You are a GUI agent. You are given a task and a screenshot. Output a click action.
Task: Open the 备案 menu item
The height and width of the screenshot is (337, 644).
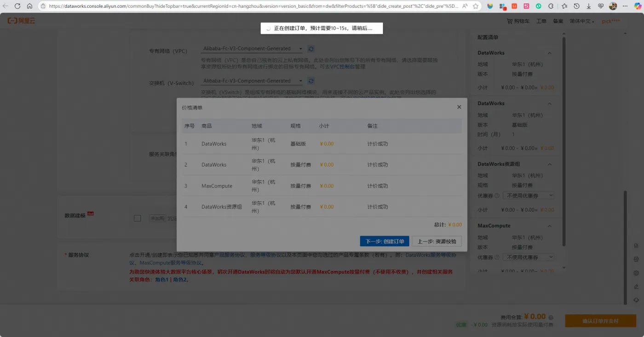coord(558,21)
